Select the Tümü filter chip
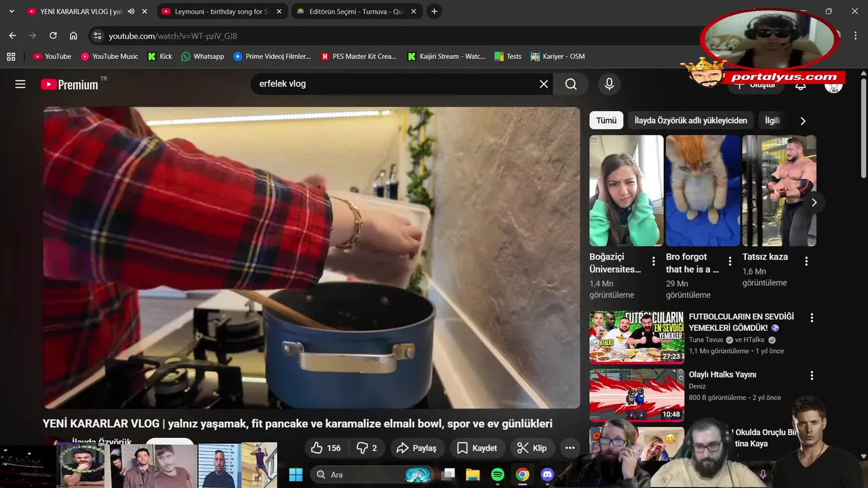Image resolution: width=868 pixels, height=488 pixels. (606, 121)
